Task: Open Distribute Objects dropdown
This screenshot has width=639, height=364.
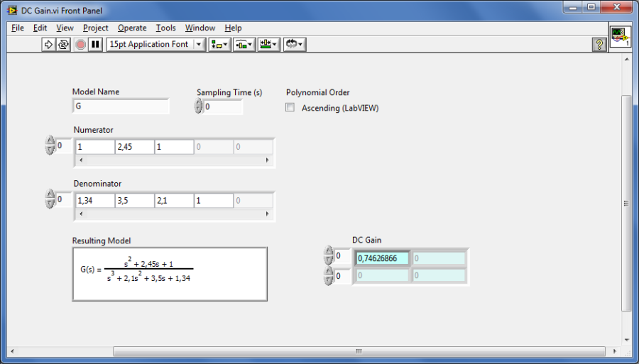Action: (244, 45)
